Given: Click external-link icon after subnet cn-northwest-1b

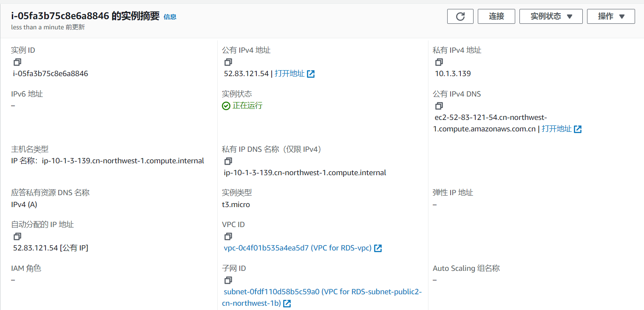Looking at the screenshot, I should point(287,304).
